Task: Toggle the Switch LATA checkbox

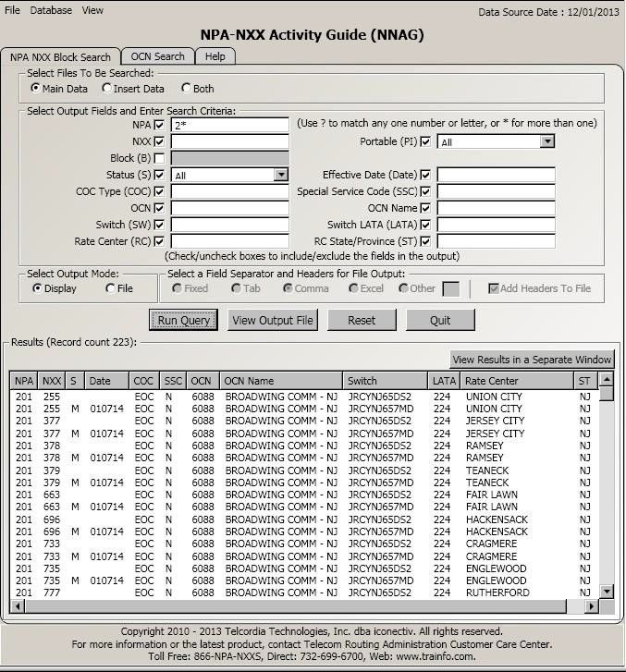Action: [425, 225]
